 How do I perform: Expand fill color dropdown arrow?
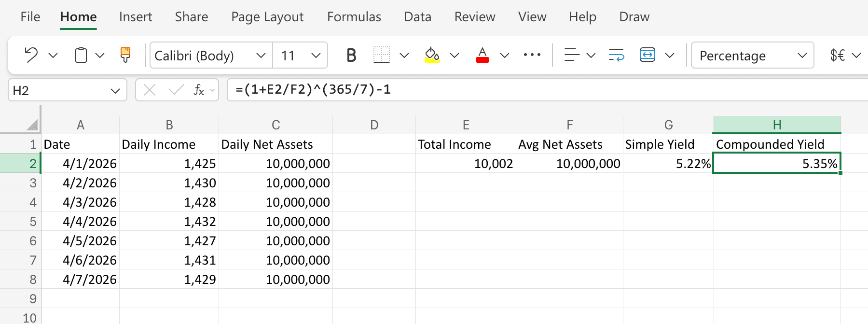454,56
